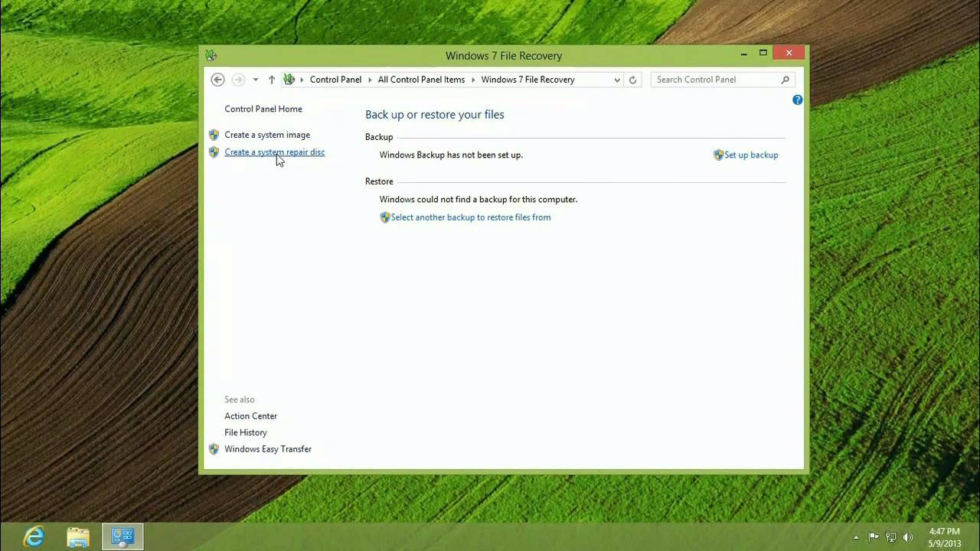The height and width of the screenshot is (551, 980).
Task: Click the "Windows Backup has not been set up." text
Action: pyautogui.click(x=451, y=155)
